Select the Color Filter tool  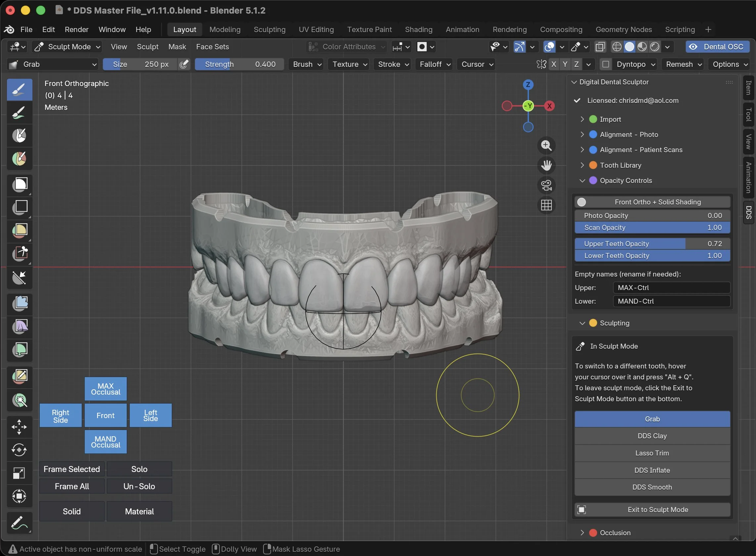pos(20,350)
